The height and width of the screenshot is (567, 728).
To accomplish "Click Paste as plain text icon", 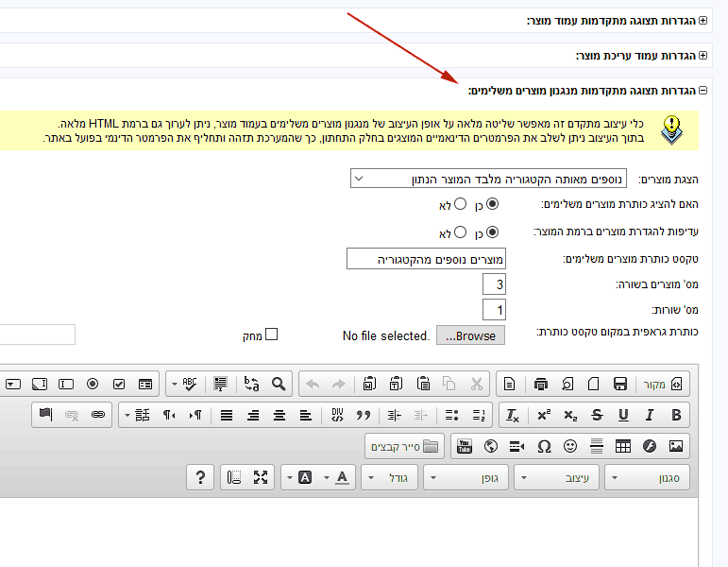I will click(396, 384).
